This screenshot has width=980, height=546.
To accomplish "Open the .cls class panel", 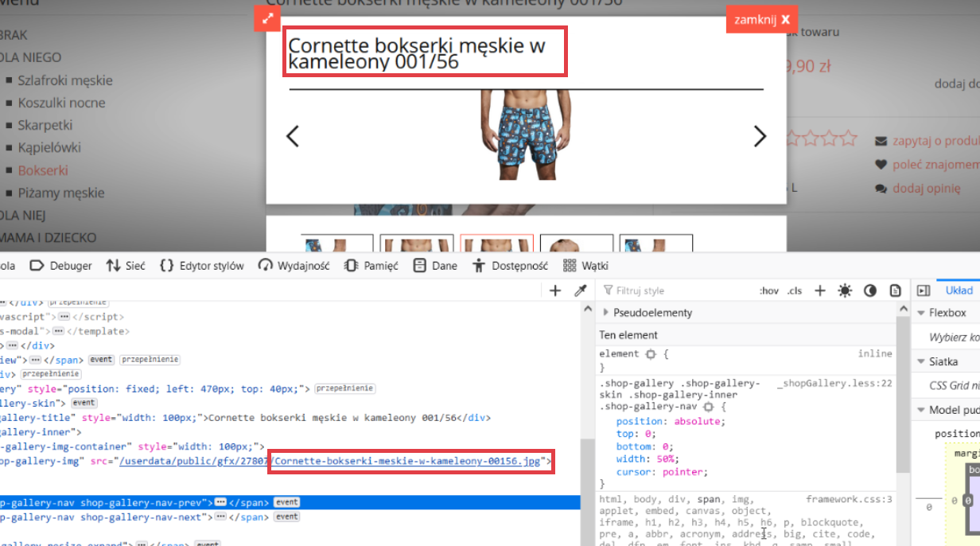I will coord(794,291).
